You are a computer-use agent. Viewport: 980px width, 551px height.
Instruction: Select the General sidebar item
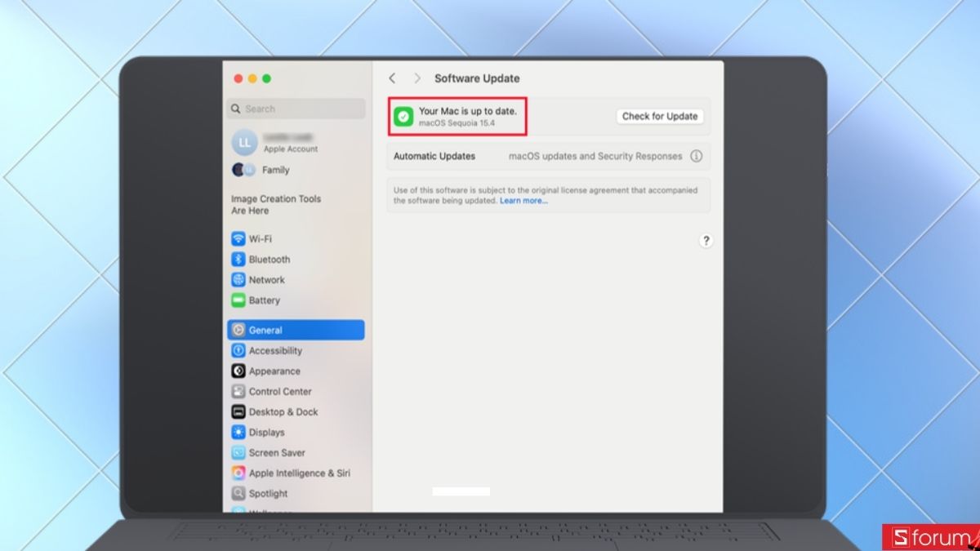click(296, 330)
